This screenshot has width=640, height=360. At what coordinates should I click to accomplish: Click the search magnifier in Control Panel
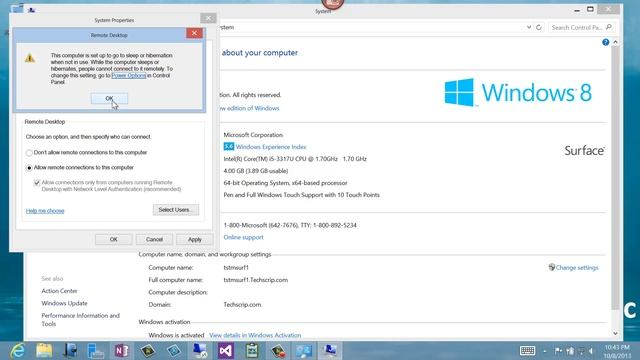(x=609, y=27)
